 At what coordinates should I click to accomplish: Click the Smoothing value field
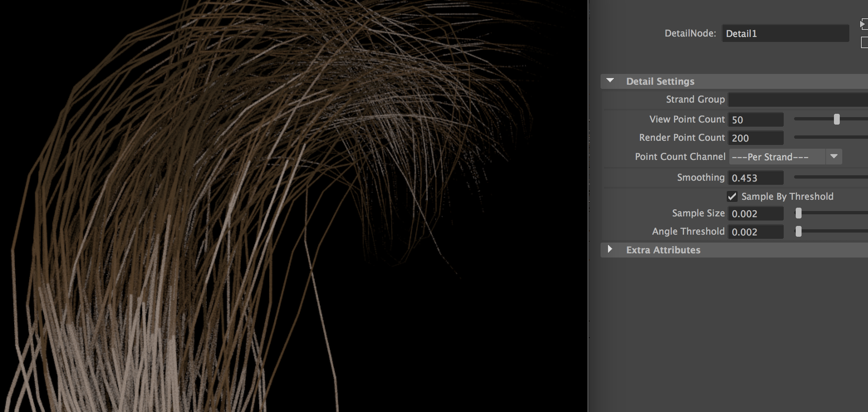pyautogui.click(x=755, y=178)
